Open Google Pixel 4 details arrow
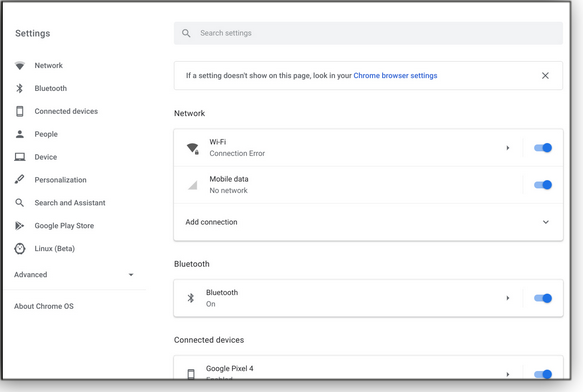This screenshot has height=392, width=583. click(508, 374)
